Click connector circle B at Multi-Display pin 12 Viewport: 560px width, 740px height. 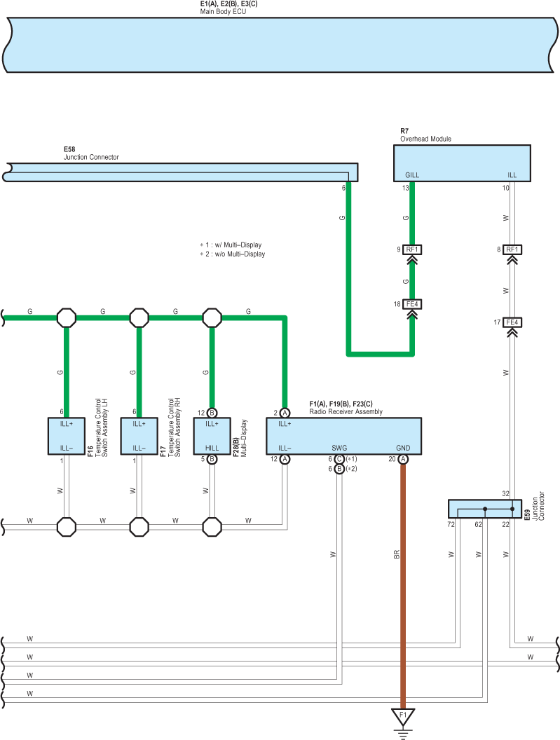[212, 413]
